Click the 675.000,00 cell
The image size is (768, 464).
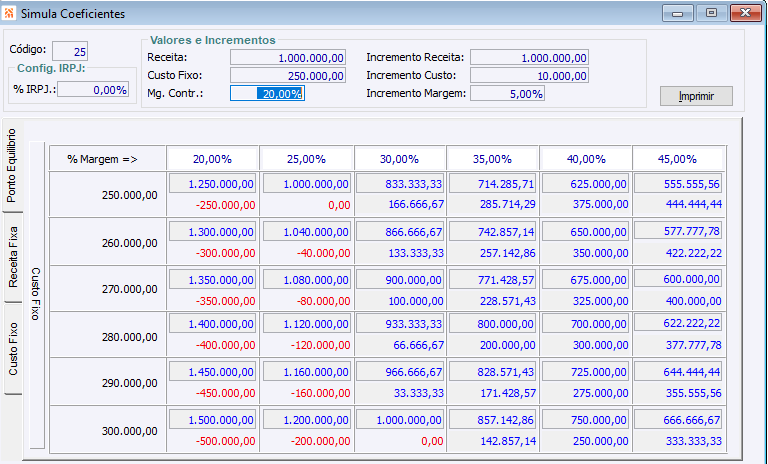click(586, 280)
